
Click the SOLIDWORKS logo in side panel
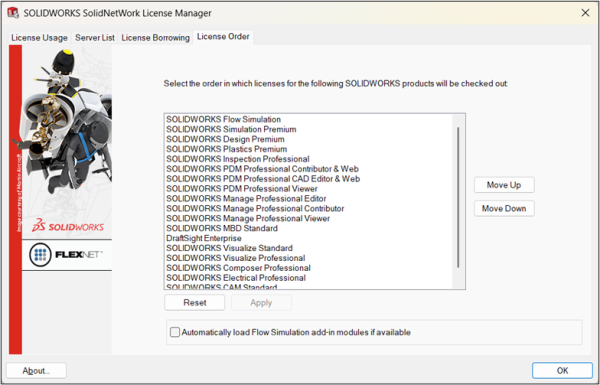pos(68,226)
